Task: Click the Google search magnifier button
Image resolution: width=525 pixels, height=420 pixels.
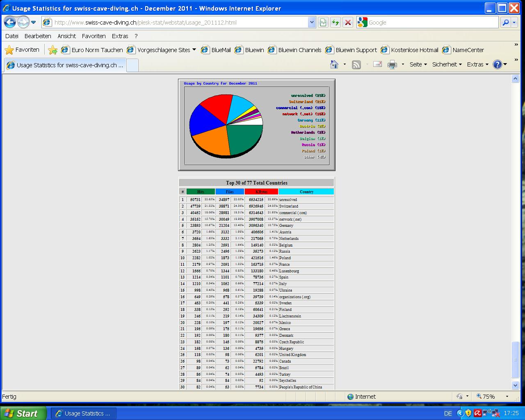Action: click(505, 23)
